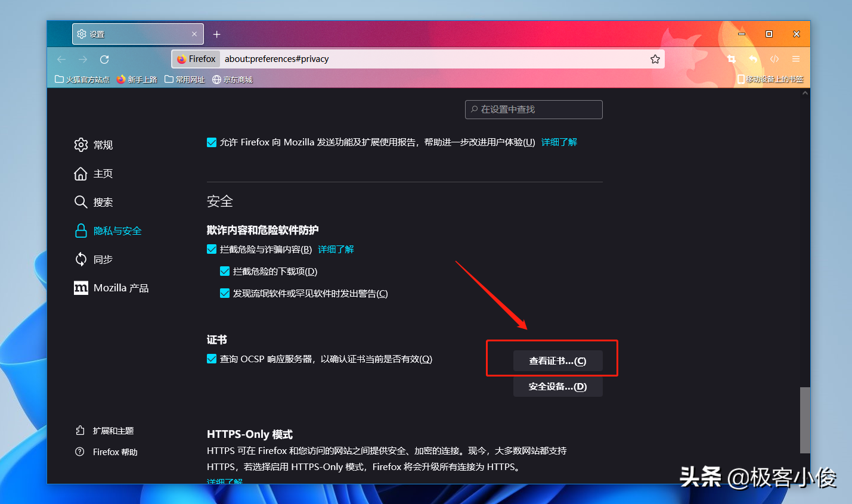The height and width of the screenshot is (504, 852).
Task: Reload the page with the refresh icon
Action: [x=104, y=59]
